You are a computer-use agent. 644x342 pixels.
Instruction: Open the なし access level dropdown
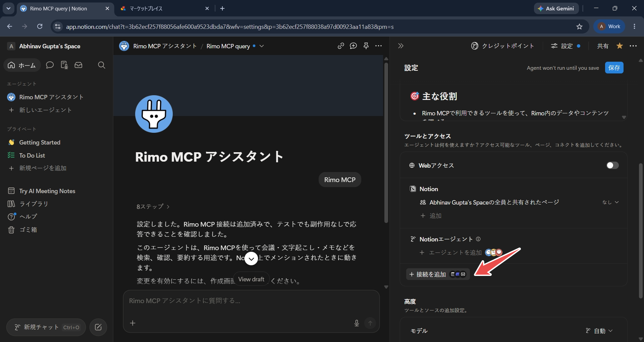[x=610, y=202]
